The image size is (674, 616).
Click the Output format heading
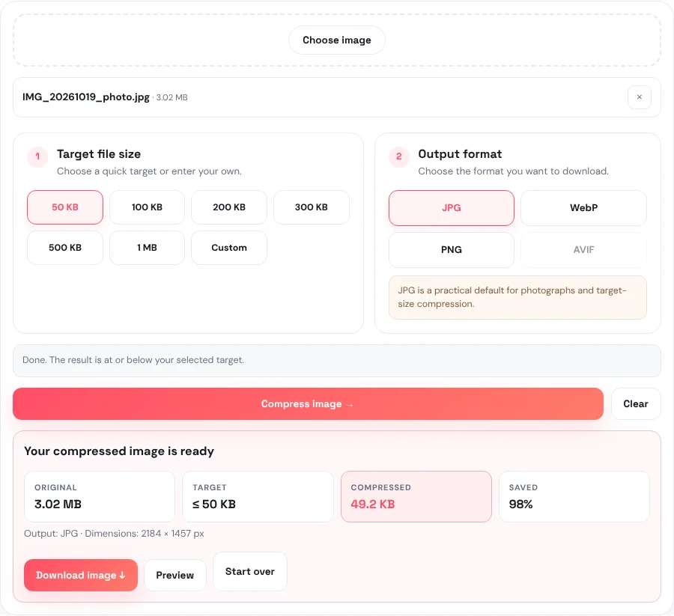pyautogui.click(x=460, y=153)
